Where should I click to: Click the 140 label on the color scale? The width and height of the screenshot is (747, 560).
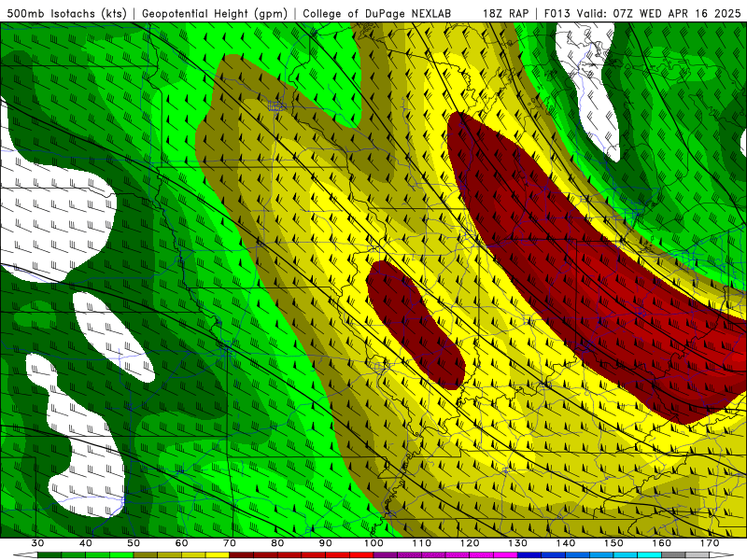point(566,543)
